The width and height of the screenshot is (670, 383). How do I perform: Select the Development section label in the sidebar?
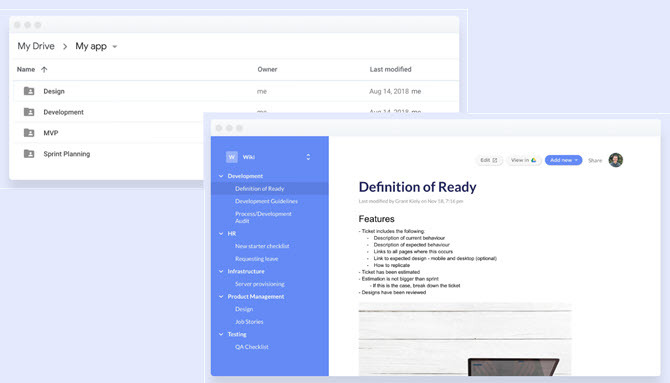point(245,176)
